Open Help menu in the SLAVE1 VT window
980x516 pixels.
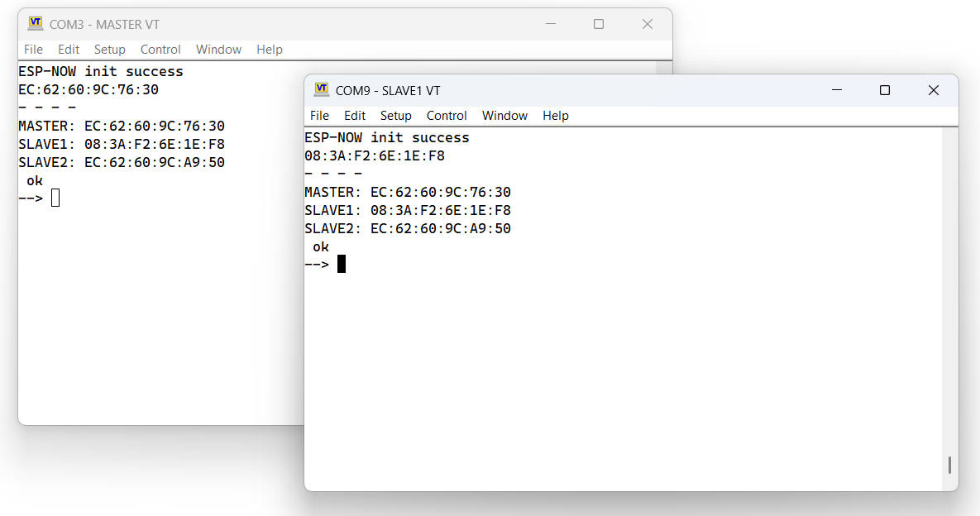556,116
